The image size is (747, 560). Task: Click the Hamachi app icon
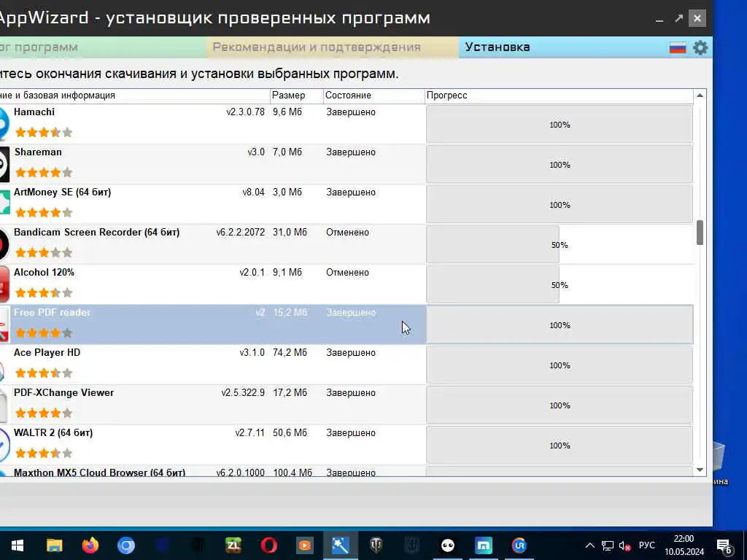[4, 124]
